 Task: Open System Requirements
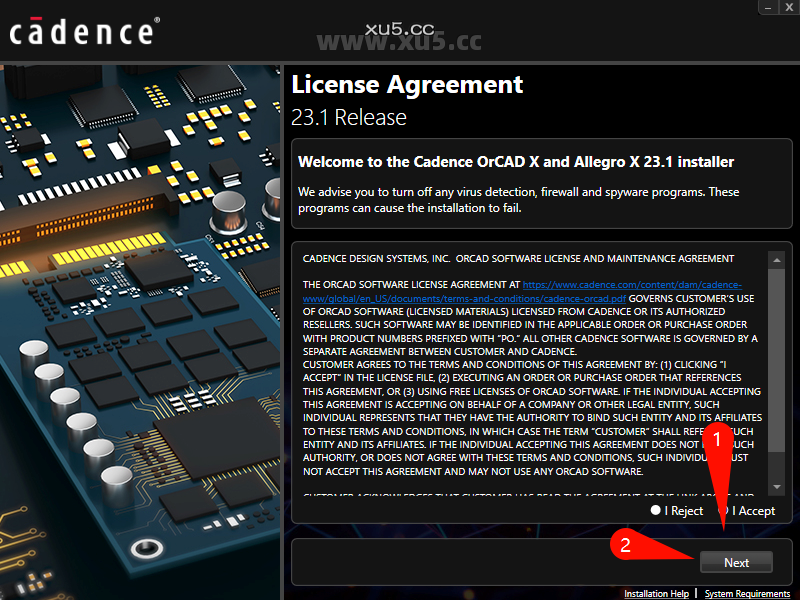coord(745,593)
